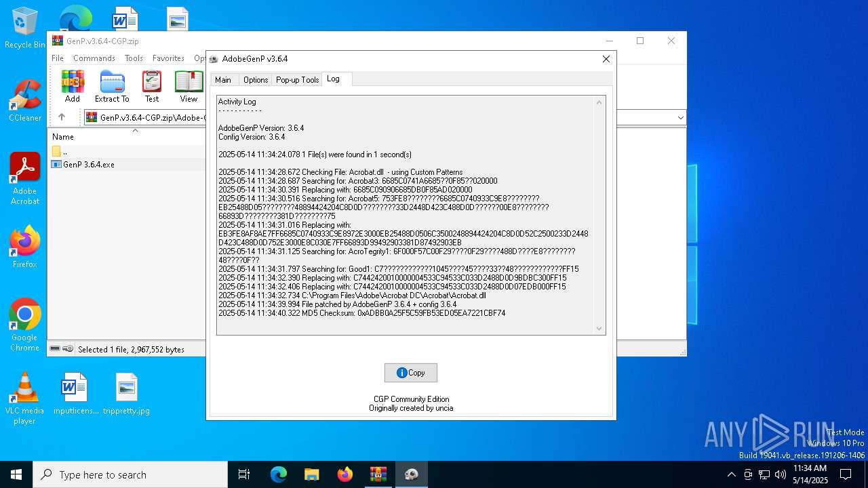Open Google Chrome desktop shortcut
868x488 pixels.
coord(24,325)
